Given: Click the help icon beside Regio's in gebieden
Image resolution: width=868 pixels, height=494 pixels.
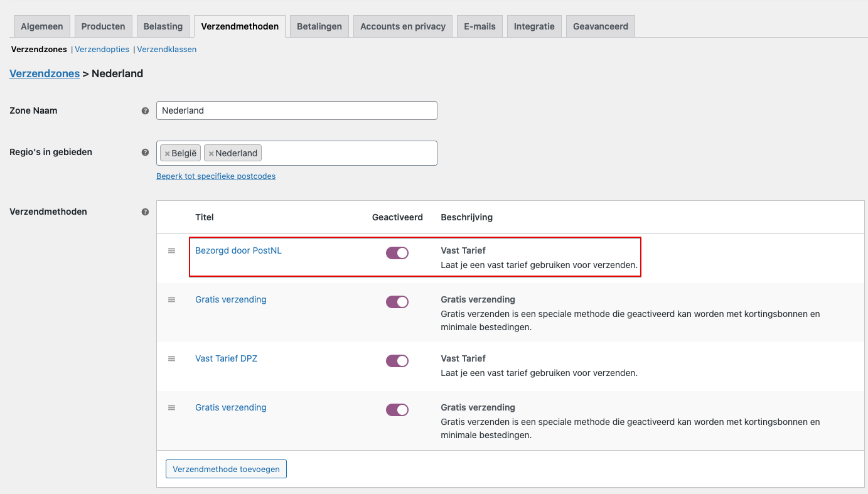Looking at the screenshot, I should 145,152.
